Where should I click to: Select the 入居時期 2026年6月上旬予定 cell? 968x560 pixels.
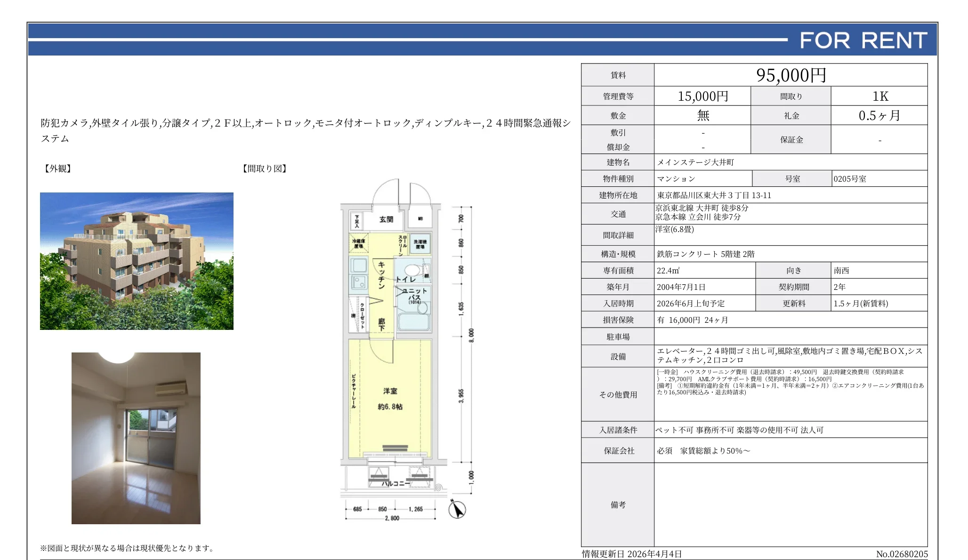click(x=692, y=303)
